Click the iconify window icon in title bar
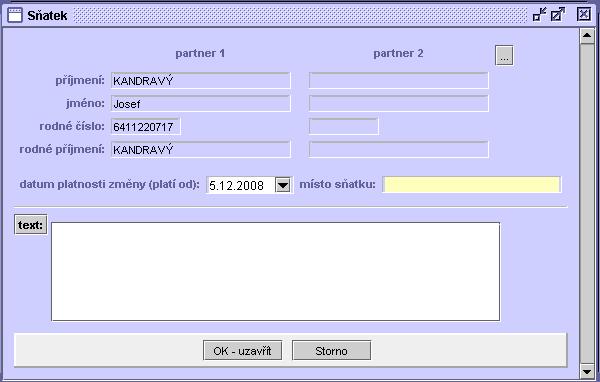This screenshot has height=382, width=600. pyautogui.click(x=540, y=15)
